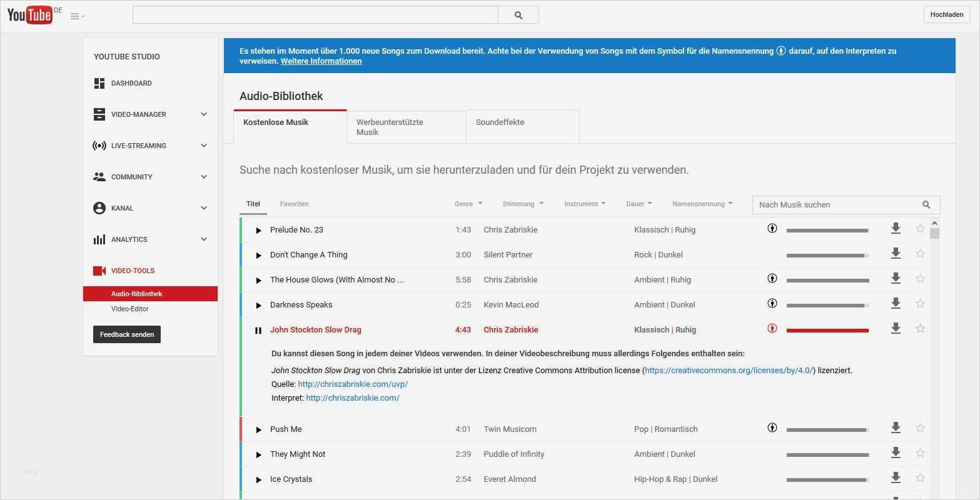Click the music search magnifier icon
The width and height of the screenshot is (980, 500).
(x=926, y=204)
